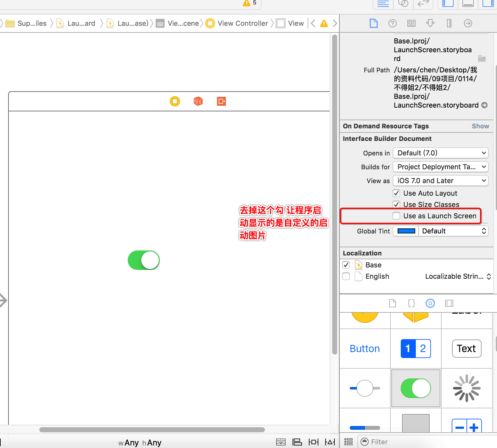
Task: Click the library Filter field
Action: [x=427, y=442]
